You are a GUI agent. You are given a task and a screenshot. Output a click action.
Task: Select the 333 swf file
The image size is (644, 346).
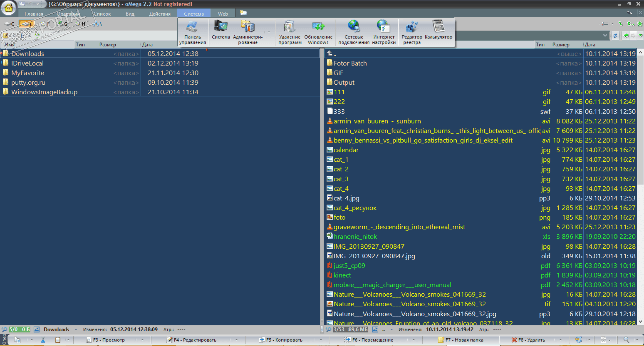481,112
